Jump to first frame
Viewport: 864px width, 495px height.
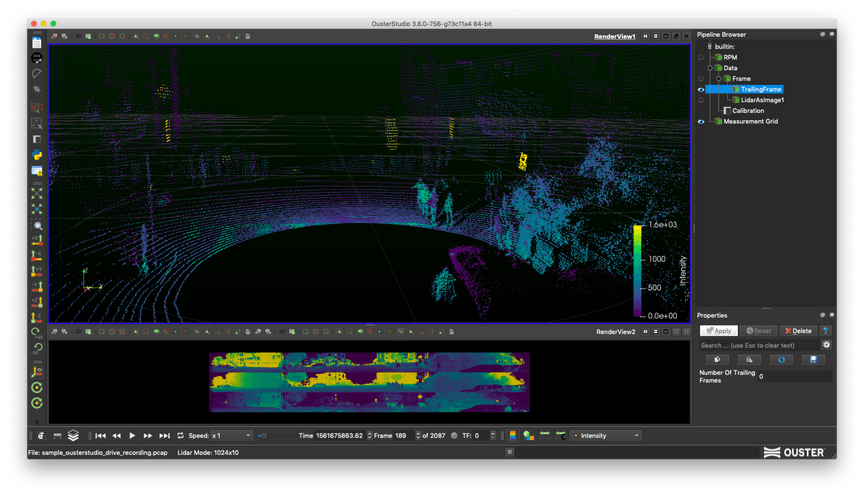[100, 435]
